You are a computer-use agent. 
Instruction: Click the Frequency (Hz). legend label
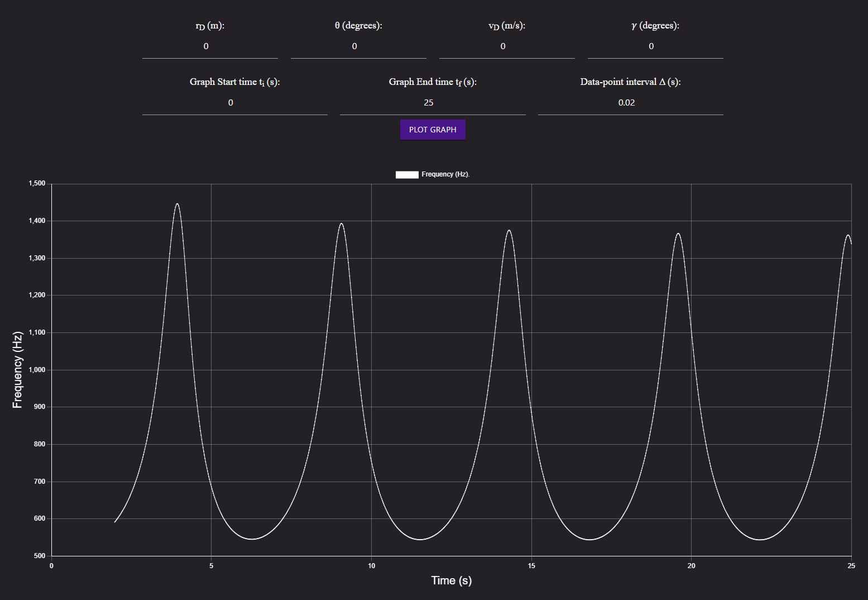coord(445,174)
